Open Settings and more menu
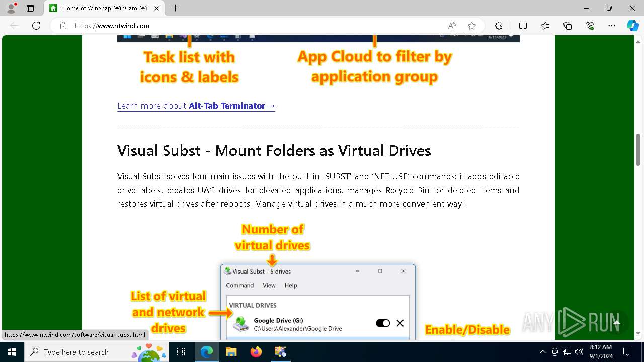Viewport: 644px width, 362px height. click(x=612, y=26)
